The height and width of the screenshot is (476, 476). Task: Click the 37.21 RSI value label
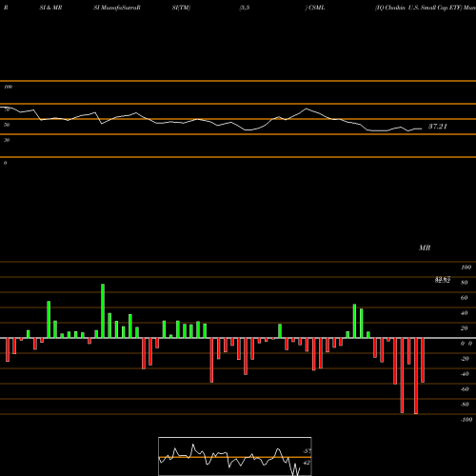tap(438, 127)
